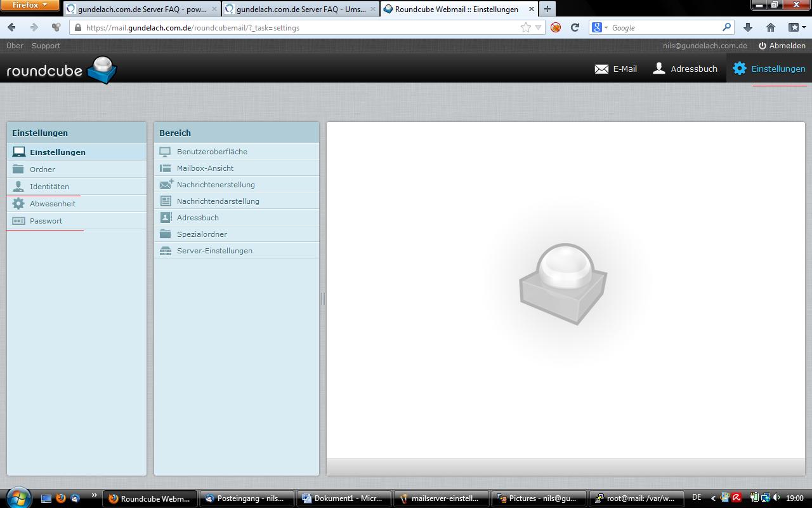Click the Einstellungen gear icon in header
The height and width of the screenshot is (508, 812).
pyautogui.click(x=740, y=69)
